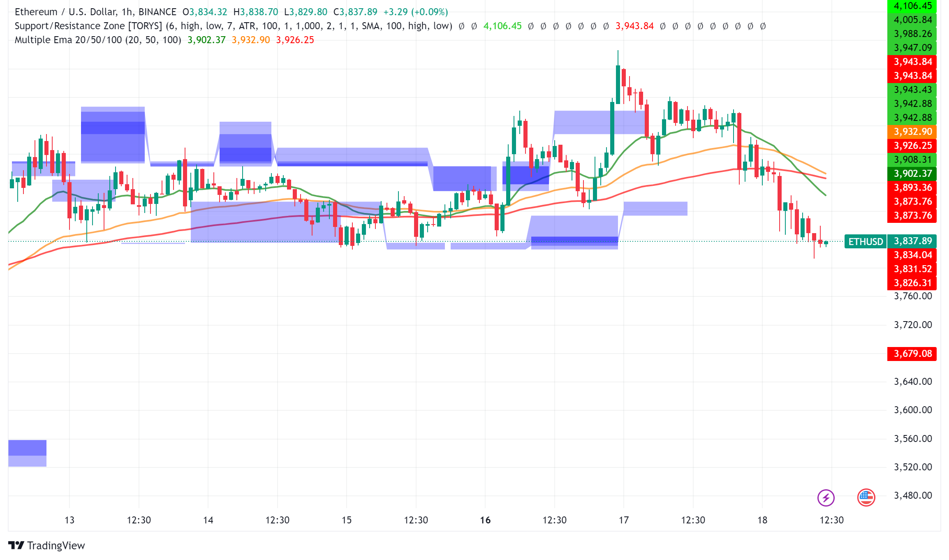Click bold date label 16 on time axis
This screenshot has height=560, width=949.
(x=485, y=520)
